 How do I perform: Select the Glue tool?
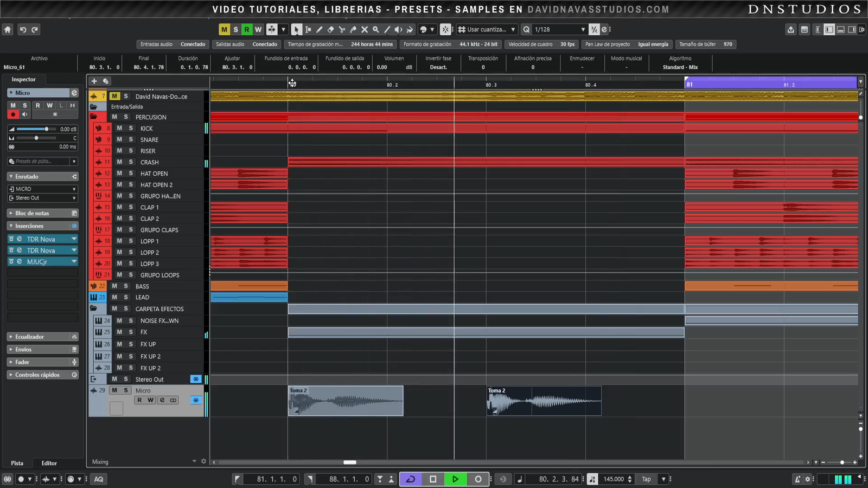353,30
